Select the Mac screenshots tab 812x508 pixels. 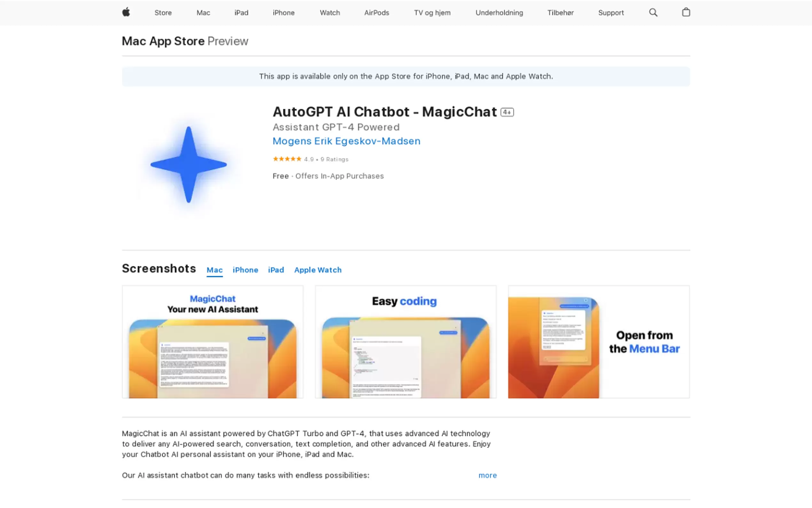coord(214,270)
